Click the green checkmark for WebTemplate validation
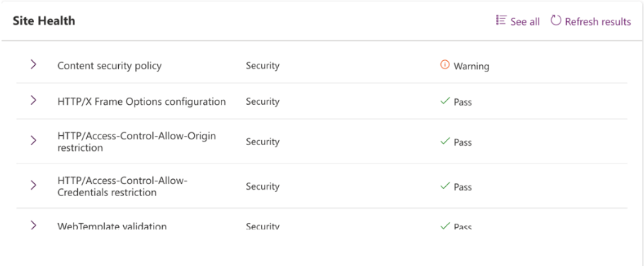This screenshot has width=644, height=269. tap(445, 226)
